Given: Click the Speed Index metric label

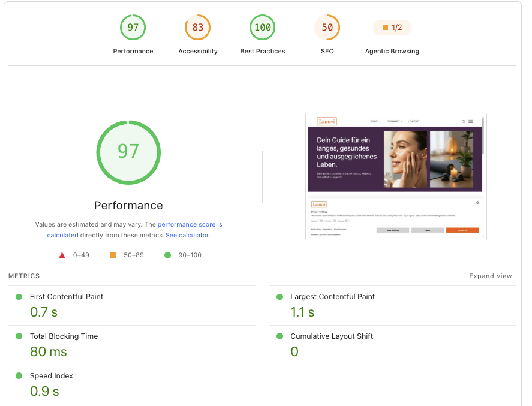Looking at the screenshot, I should click(51, 376).
